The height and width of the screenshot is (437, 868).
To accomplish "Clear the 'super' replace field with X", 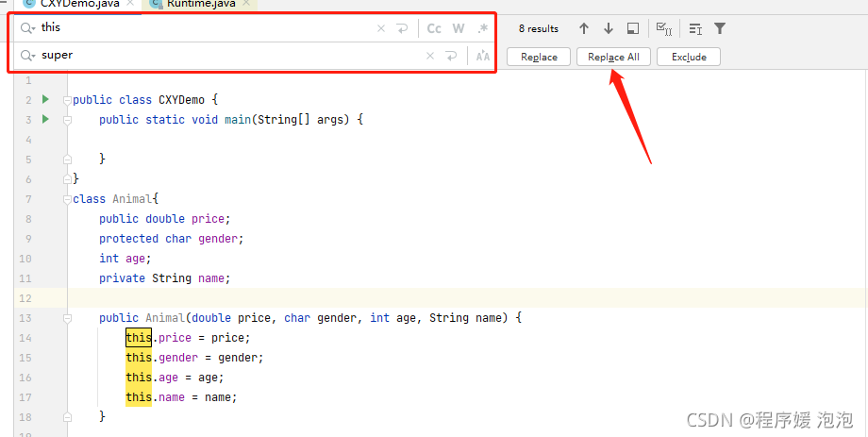I will 430,56.
